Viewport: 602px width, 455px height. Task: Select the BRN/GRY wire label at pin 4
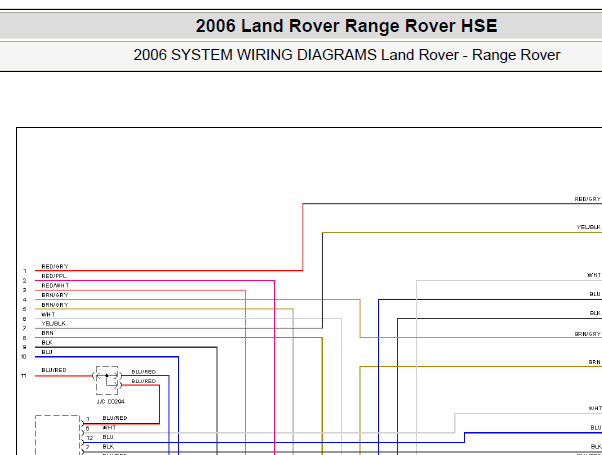pos(55,295)
